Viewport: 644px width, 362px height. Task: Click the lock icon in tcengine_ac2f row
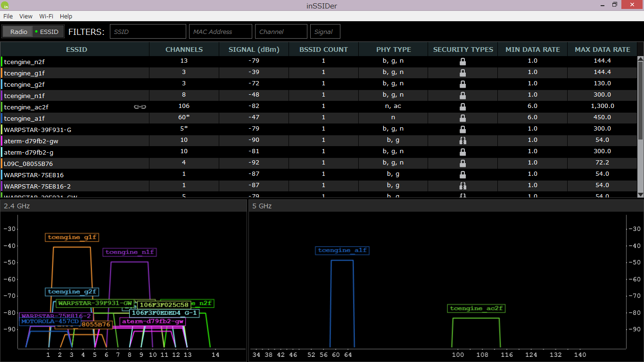click(x=463, y=107)
